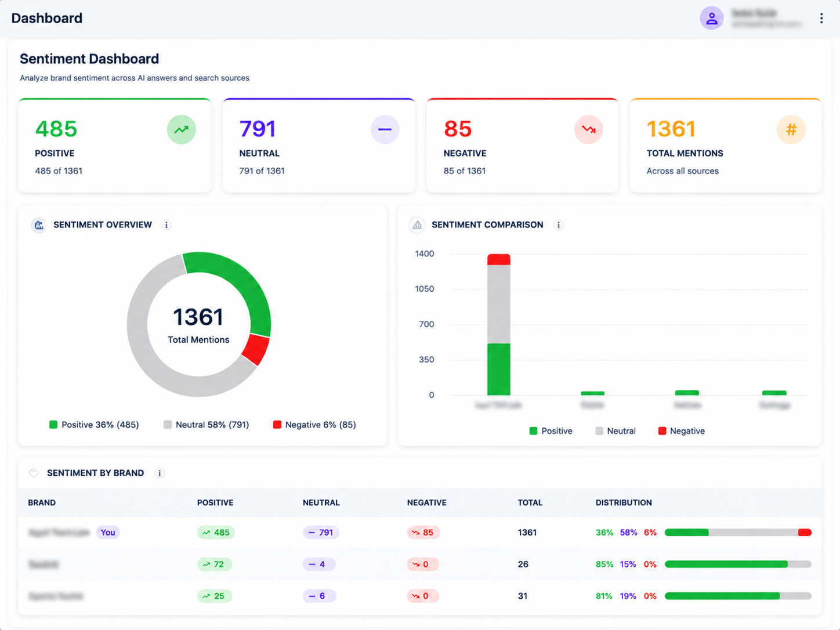Click the Sentiment Overview chart icon

(39, 225)
